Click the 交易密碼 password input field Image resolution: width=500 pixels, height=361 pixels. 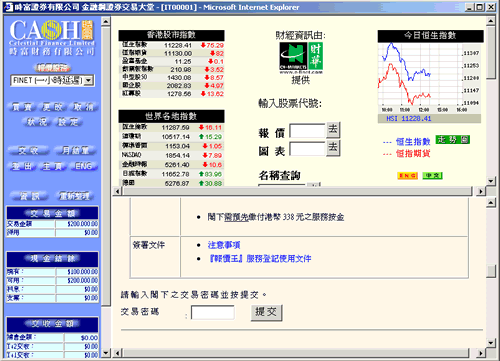212,313
